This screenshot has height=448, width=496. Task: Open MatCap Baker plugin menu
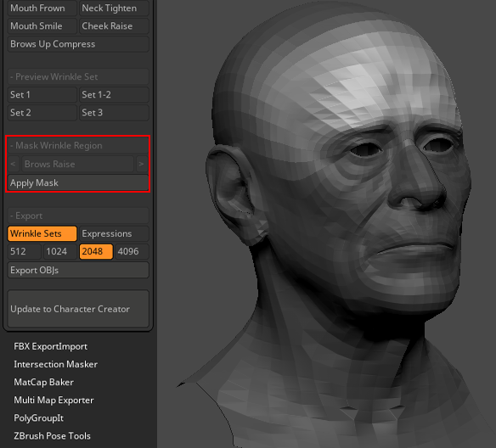[43, 383]
